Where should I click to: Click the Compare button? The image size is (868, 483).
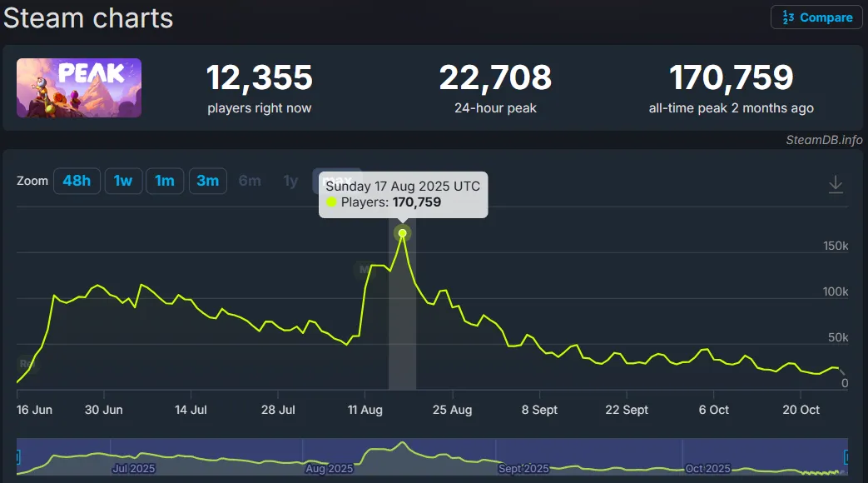point(816,17)
